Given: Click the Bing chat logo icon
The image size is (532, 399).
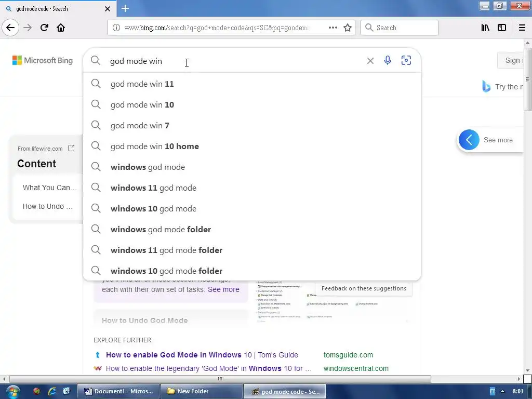Looking at the screenshot, I should (486, 87).
